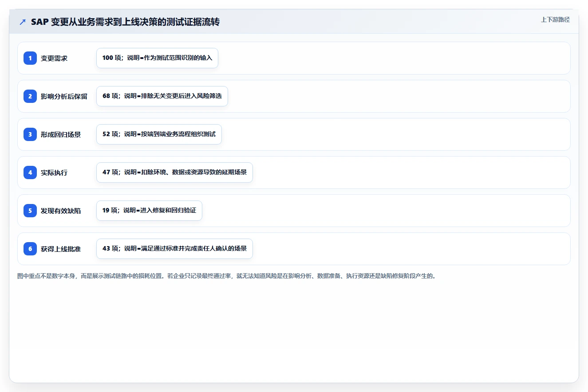Click the 发现有效缺陷 step label
Viewport: 588px width, 392px height.
[61, 211]
